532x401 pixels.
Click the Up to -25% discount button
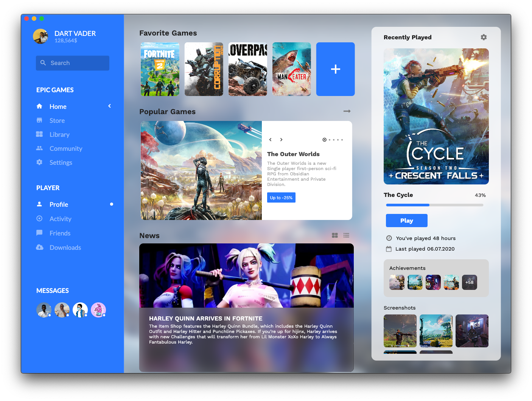point(281,198)
